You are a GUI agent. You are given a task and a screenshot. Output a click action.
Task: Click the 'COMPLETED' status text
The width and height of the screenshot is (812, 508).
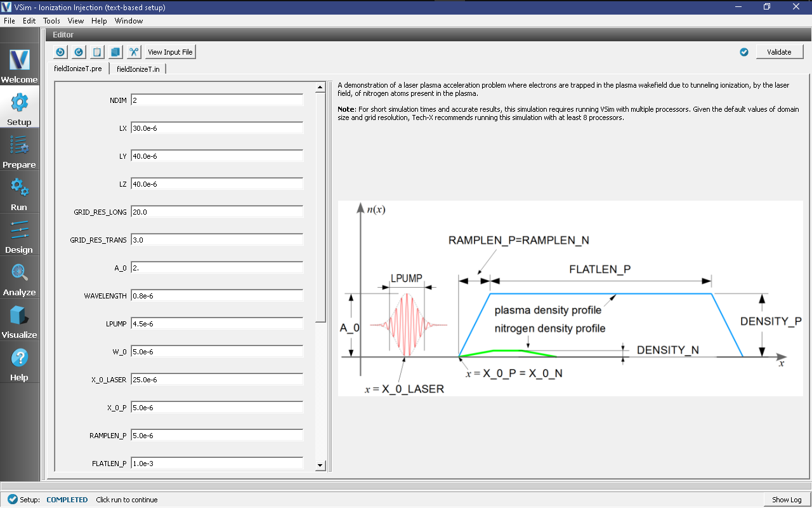67,500
